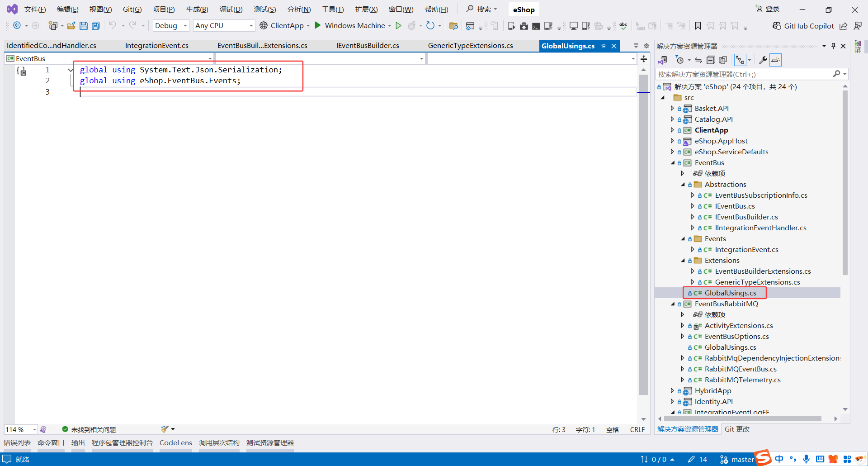Click the spell checker abc icon

(x=623, y=26)
